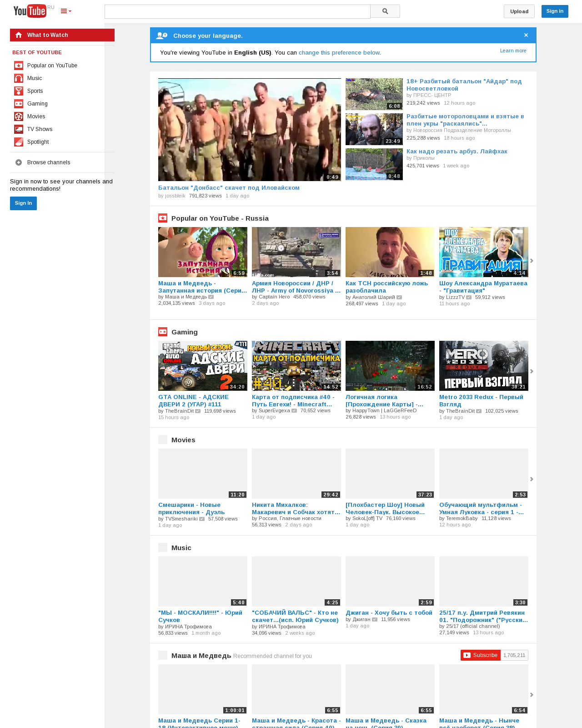Open the 18+ Разбитый батальон Айдар thumbnail
Screen dimensions: 582x728
tap(374, 94)
